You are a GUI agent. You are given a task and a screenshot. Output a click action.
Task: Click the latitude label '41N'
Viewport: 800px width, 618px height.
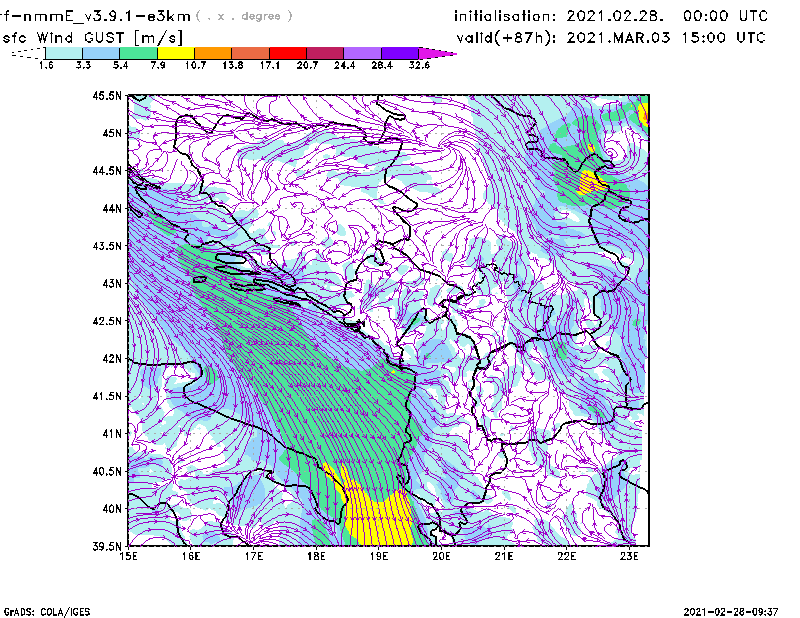point(112,434)
